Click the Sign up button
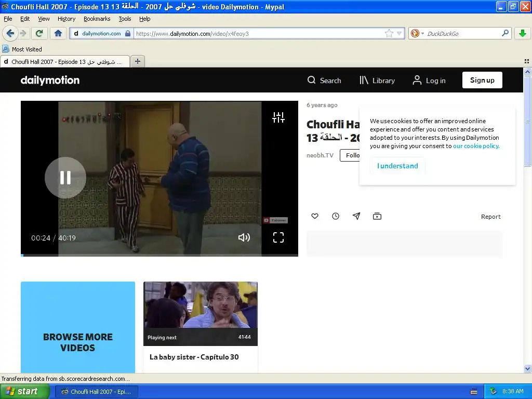Screen dimensions: 532x399 tap(482, 80)
